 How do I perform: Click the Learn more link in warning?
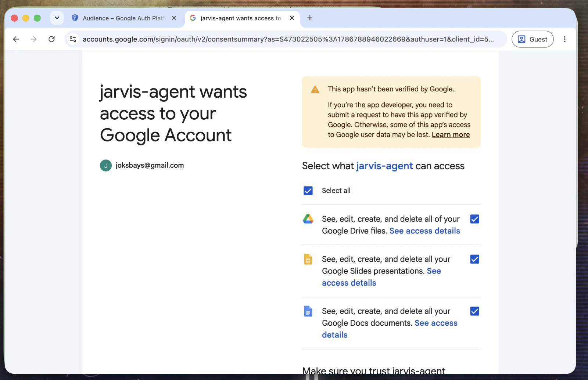point(451,135)
